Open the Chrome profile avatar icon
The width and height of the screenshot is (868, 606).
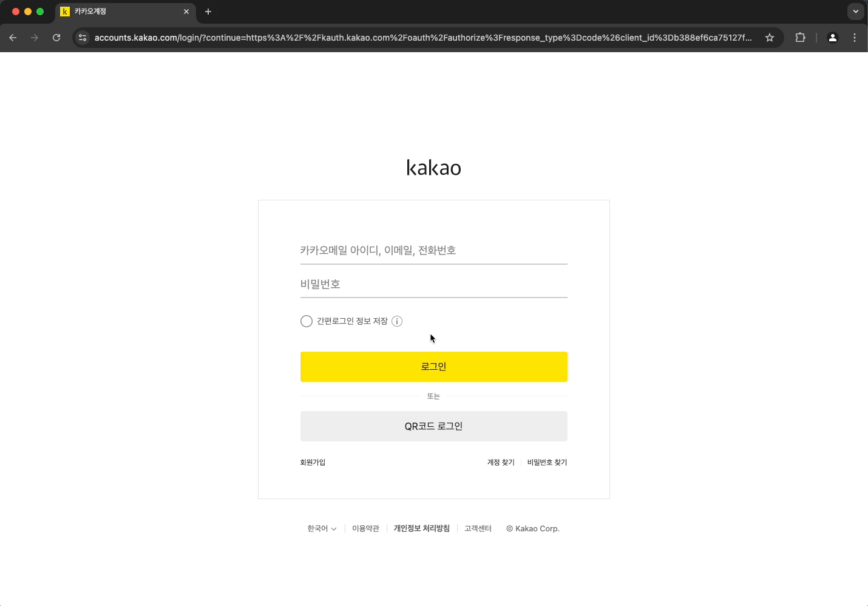pos(833,38)
